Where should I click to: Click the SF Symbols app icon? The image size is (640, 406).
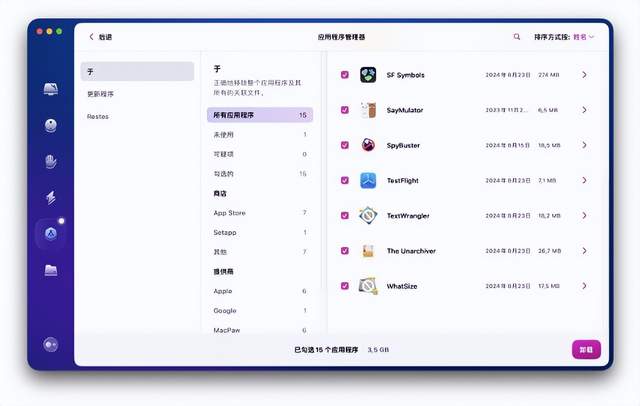click(368, 75)
